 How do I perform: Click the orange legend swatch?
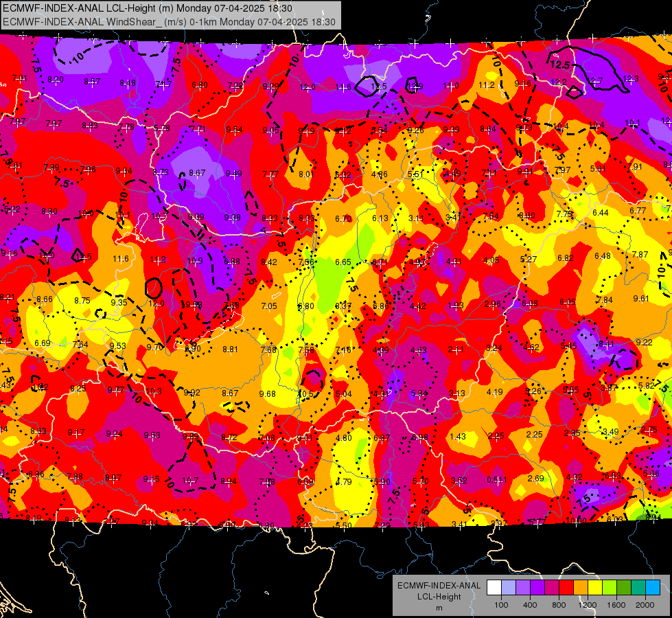(581, 588)
